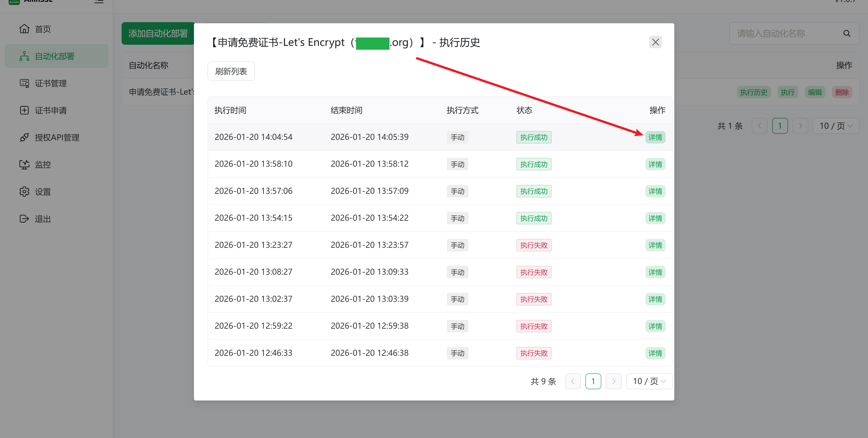The height and width of the screenshot is (438, 868).
Task: Toggle the sidebar collapse icon
Action: coord(99,1)
